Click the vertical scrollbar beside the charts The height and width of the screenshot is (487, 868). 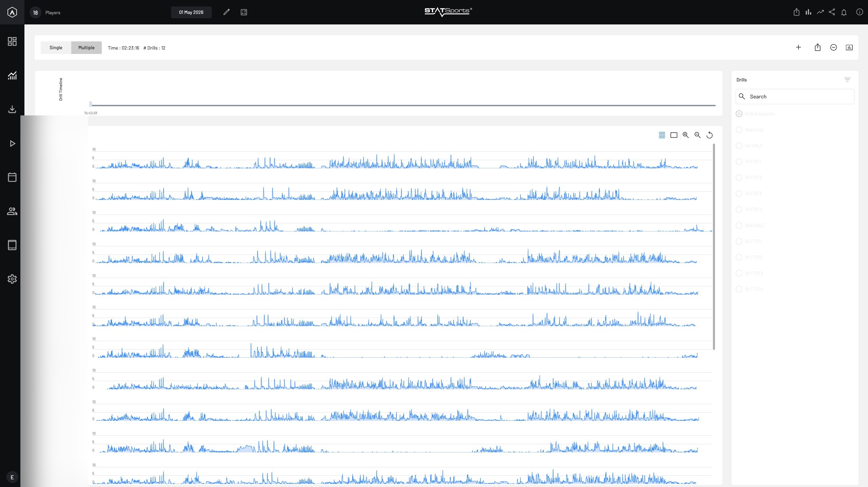tap(714, 246)
